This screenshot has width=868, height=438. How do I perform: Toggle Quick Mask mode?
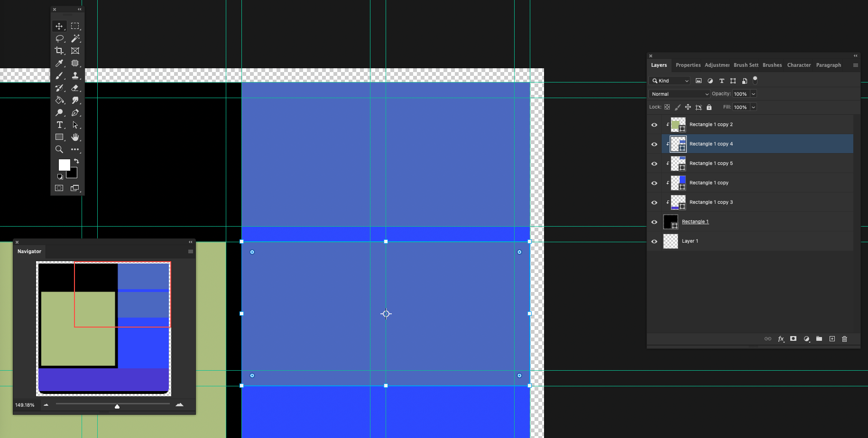pos(59,188)
